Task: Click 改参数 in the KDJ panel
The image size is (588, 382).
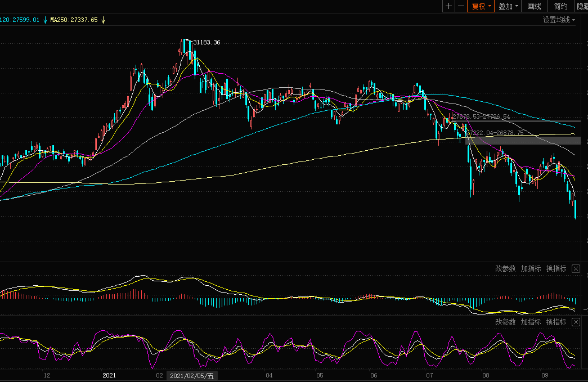Action: (505, 322)
